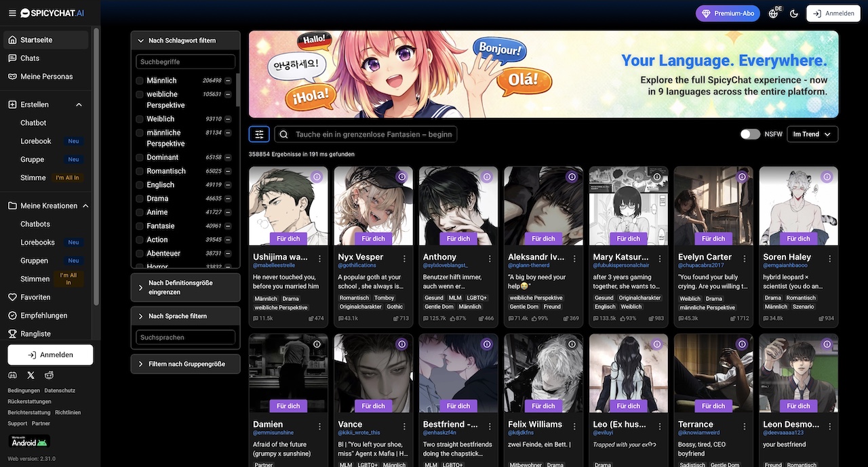Click the Android app badge
This screenshot has height=467, width=868.
(x=29, y=441)
